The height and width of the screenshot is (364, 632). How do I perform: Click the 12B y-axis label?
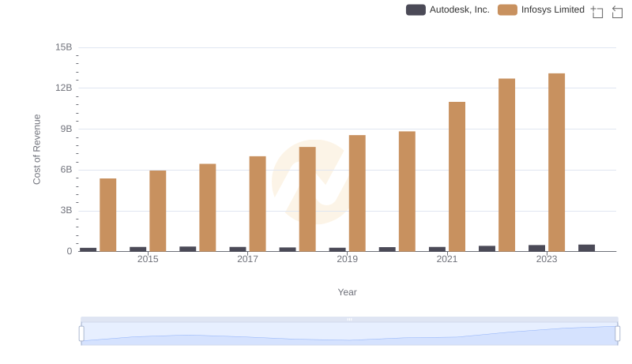pos(64,88)
